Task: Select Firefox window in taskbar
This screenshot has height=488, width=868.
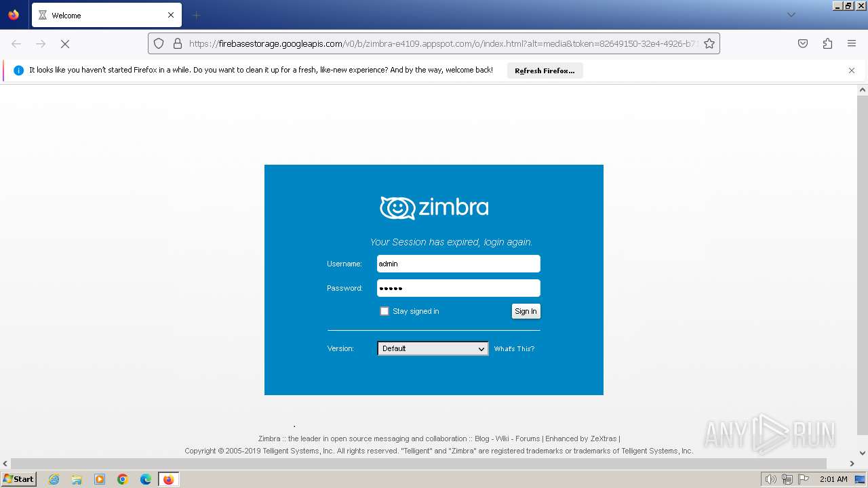Action: (x=168, y=479)
